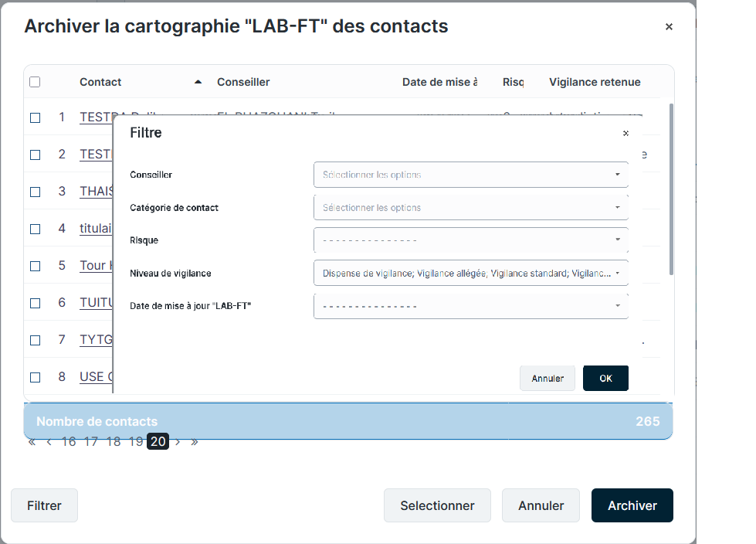Open the Risque filter dropdown
Image resolution: width=756 pixels, height=544 pixels.
(617, 240)
